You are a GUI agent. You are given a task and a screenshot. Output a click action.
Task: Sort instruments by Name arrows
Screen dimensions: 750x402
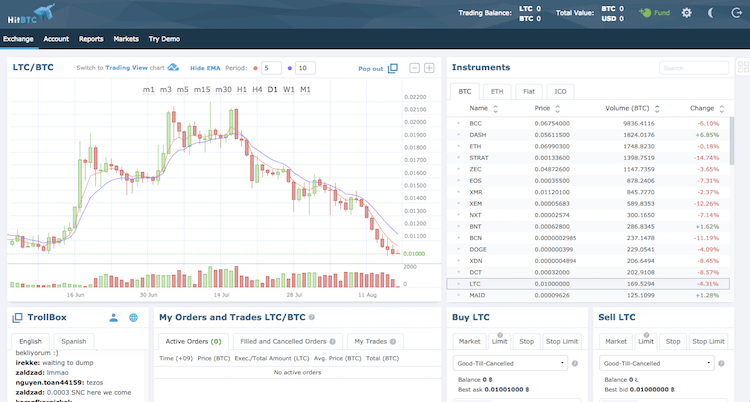click(496, 109)
